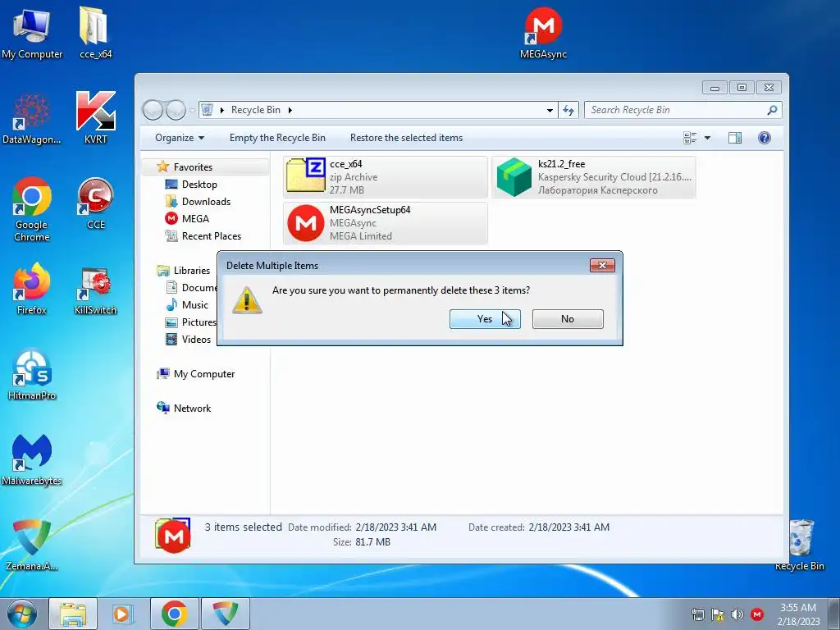Click the Back navigation button
840x630 pixels.
click(x=153, y=110)
